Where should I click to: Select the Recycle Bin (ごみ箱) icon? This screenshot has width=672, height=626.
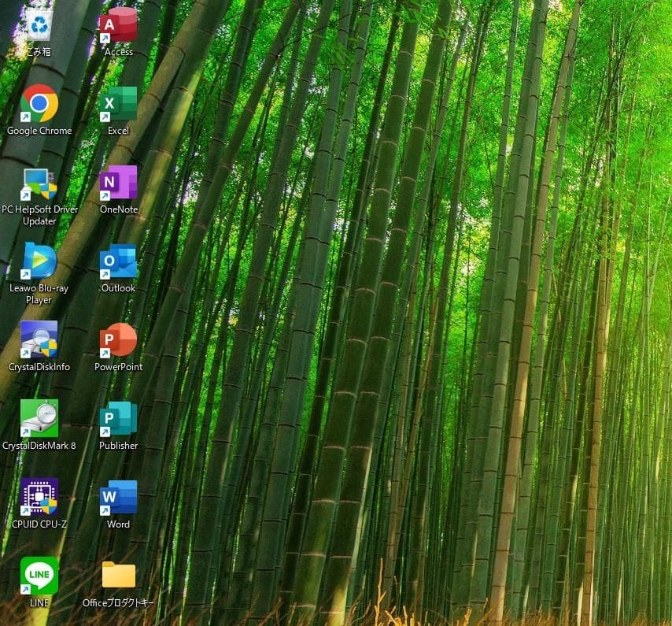[39, 24]
